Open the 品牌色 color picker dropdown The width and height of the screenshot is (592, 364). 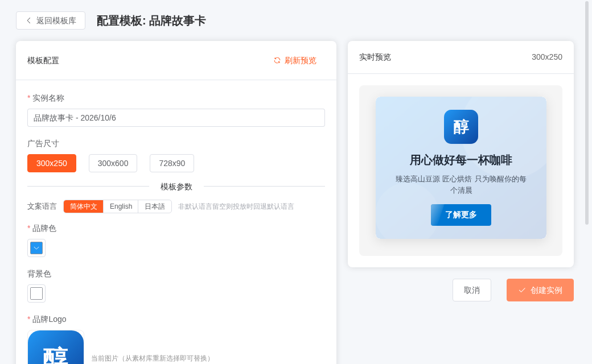coord(36,248)
